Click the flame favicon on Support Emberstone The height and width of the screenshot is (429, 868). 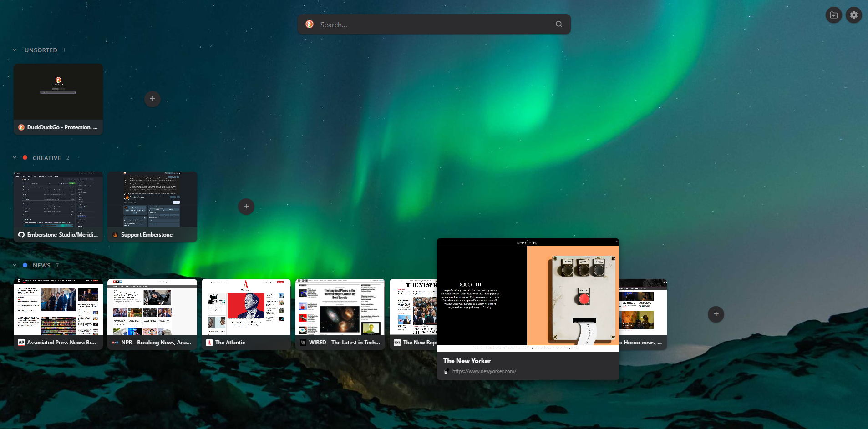pos(115,235)
